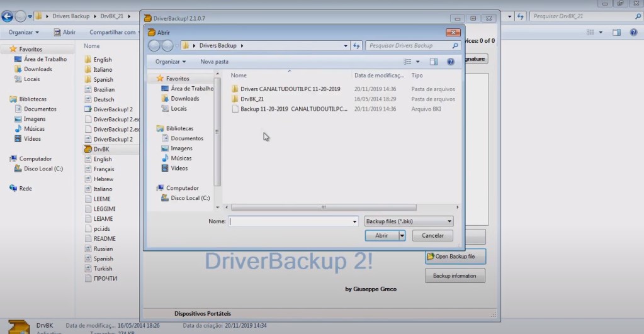The height and width of the screenshot is (334, 644).
Task: Click the forward arrow in the Abrir dialog
Action: click(x=167, y=45)
